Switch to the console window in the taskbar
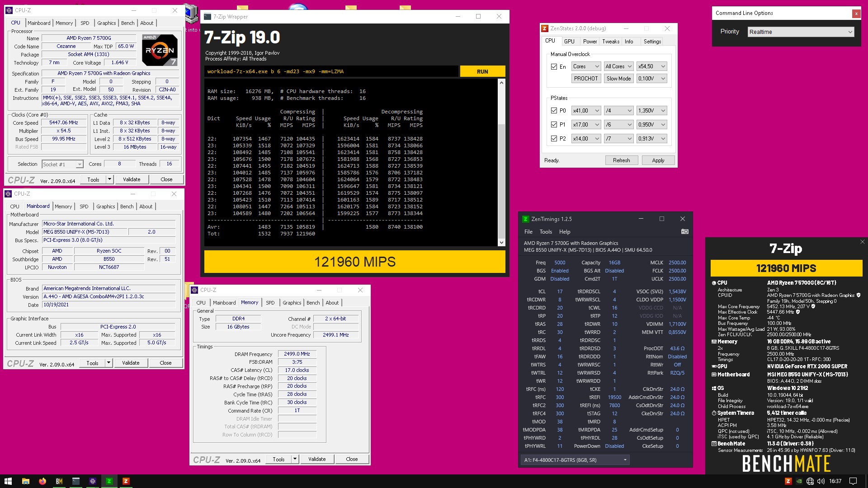Viewport: 868px width, 488px height. coord(75,481)
